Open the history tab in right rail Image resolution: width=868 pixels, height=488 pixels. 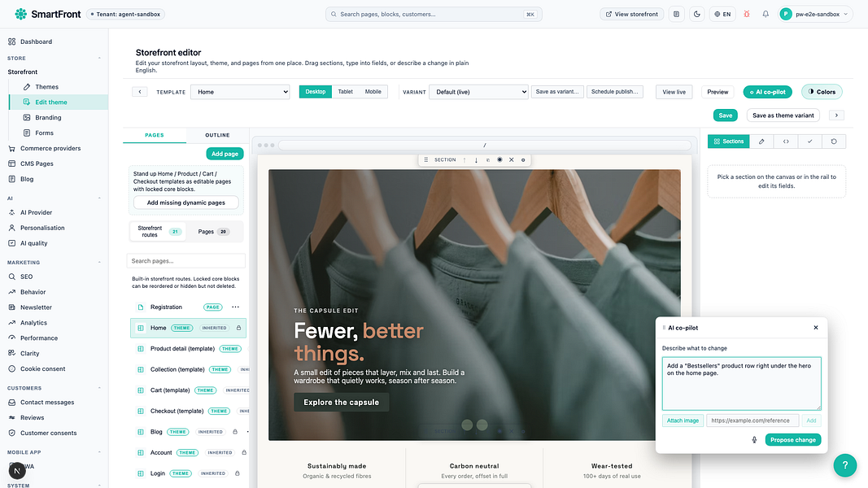pyautogui.click(x=834, y=142)
